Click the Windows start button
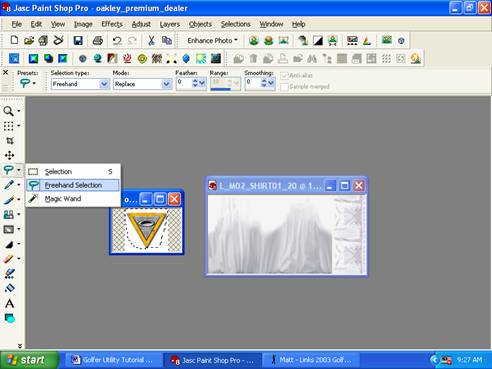 (x=29, y=360)
